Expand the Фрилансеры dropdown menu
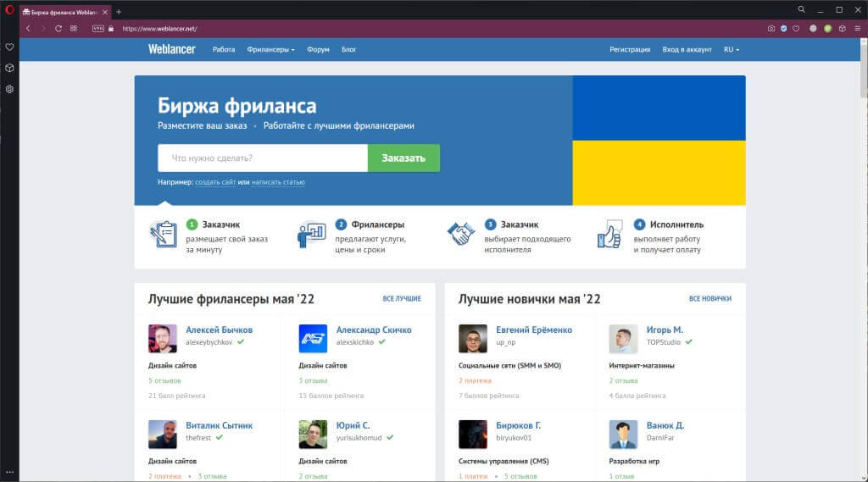 tap(270, 49)
